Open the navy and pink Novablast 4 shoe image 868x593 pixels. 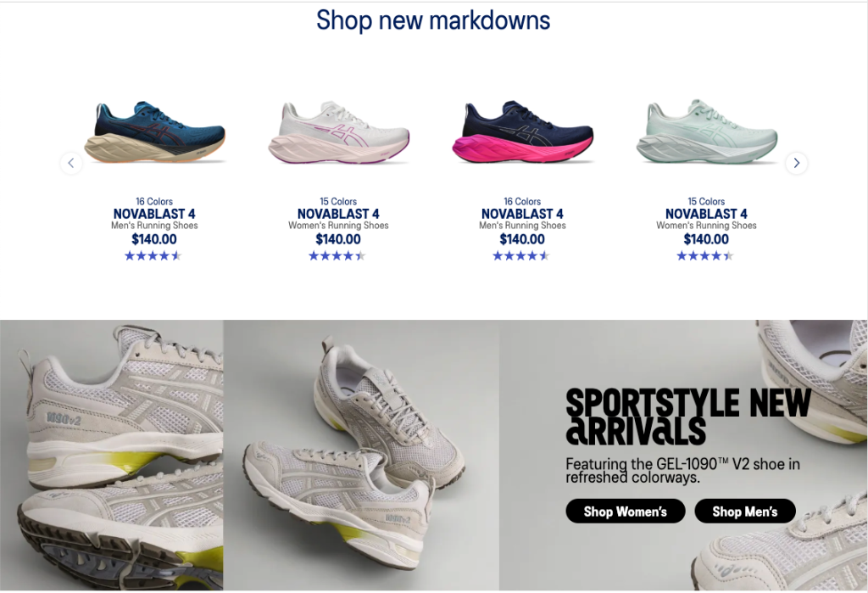(522, 131)
